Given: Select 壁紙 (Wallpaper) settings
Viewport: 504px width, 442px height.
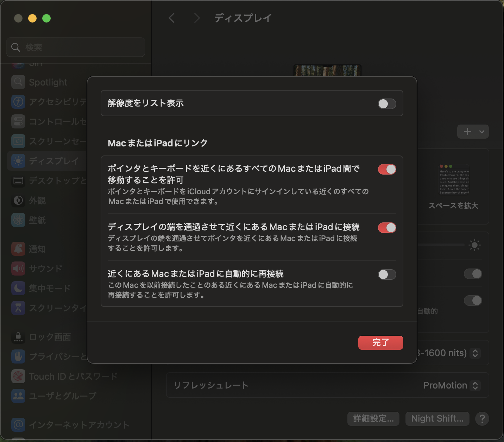Looking at the screenshot, I should click(37, 220).
